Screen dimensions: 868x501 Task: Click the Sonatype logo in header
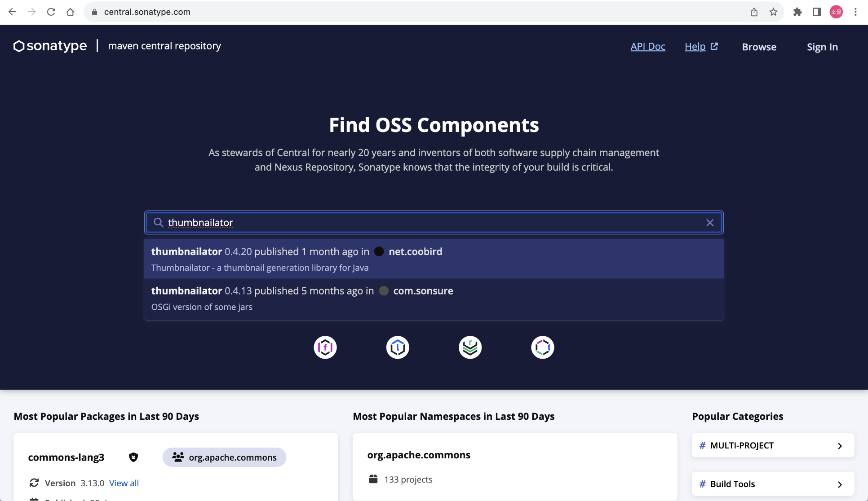tap(50, 46)
